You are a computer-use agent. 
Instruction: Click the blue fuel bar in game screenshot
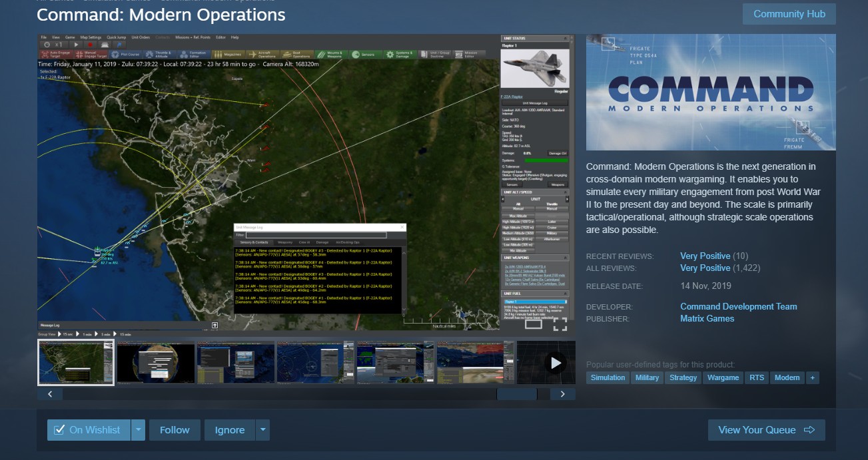pos(534,302)
